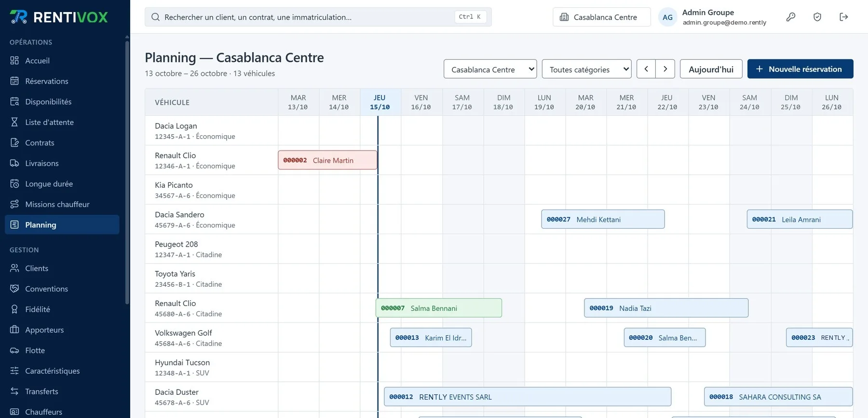
Task: Open the Toutes catégories filter dropdown
Action: pyautogui.click(x=586, y=69)
